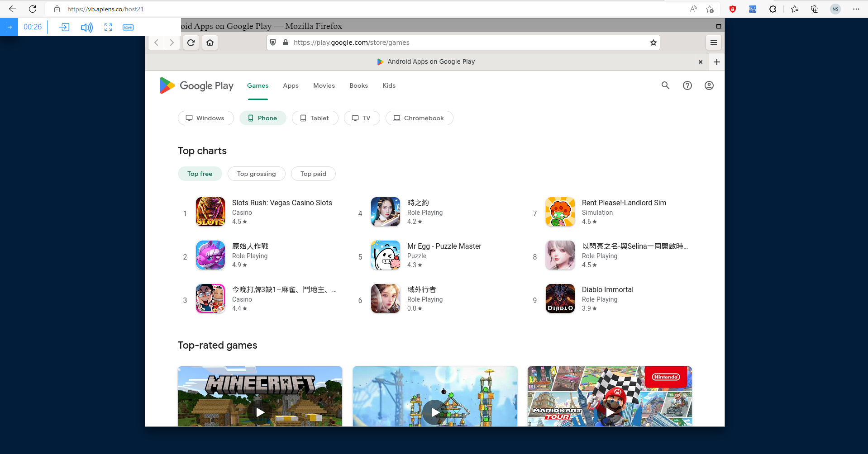This screenshot has height=454, width=868.
Task: Open Slots Rush: Vegas Casino Slots title
Action: (x=282, y=203)
